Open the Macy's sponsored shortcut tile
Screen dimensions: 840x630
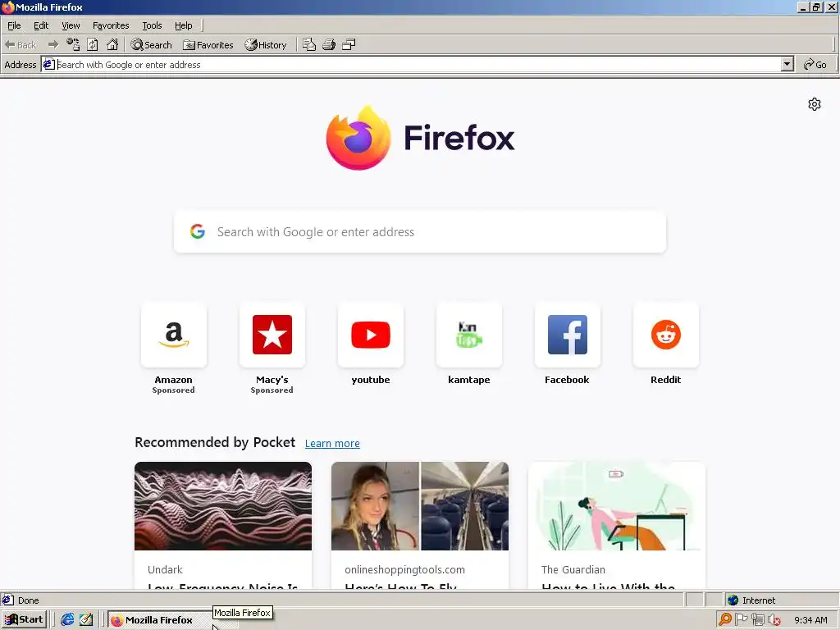coord(272,335)
